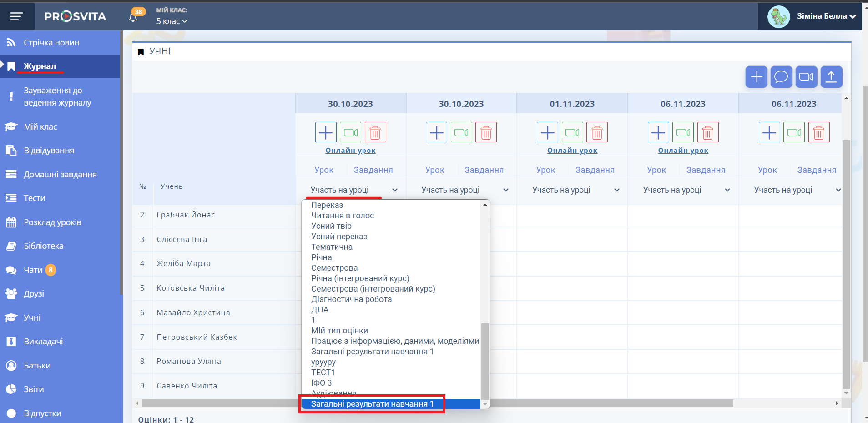Choose Діагностична робота in the list

(351, 299)
